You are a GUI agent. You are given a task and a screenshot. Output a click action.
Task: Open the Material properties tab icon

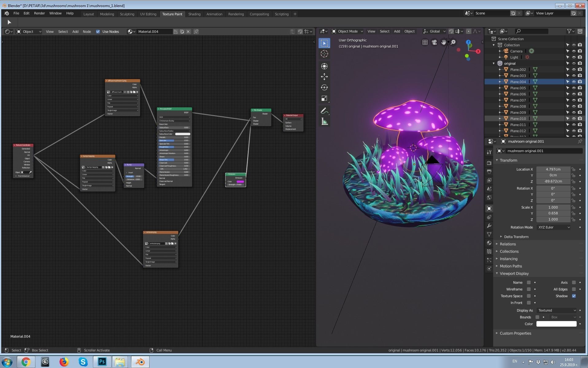(489, 243)
